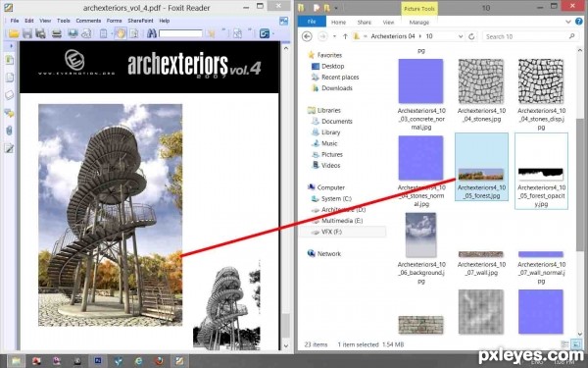Open the Foxit Tools menu

pyautogui.click(x=64, y=21)
